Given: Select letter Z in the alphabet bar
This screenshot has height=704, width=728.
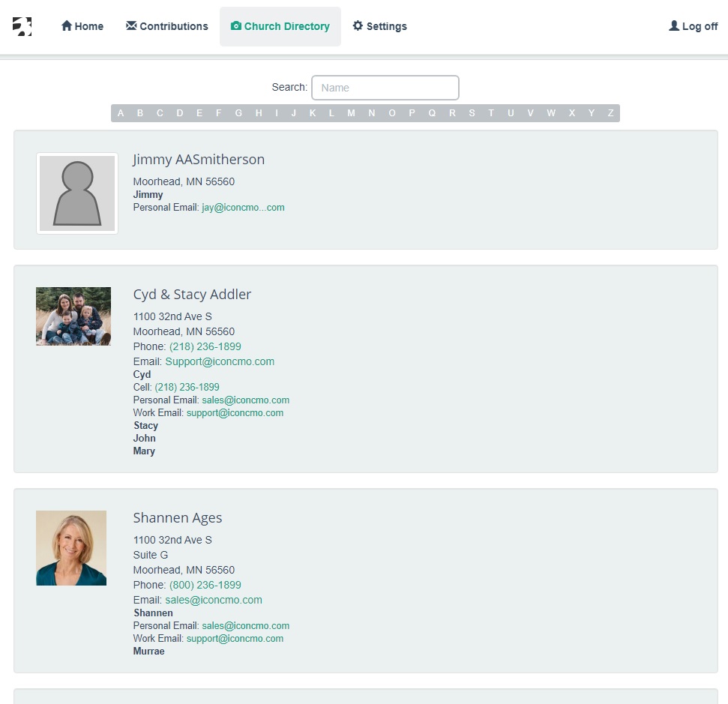Looking at the screenshot, I should point(610,113).
